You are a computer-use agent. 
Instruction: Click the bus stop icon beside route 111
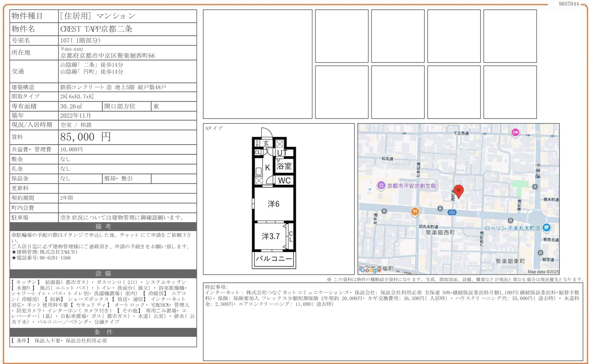[x=440, y=208]
